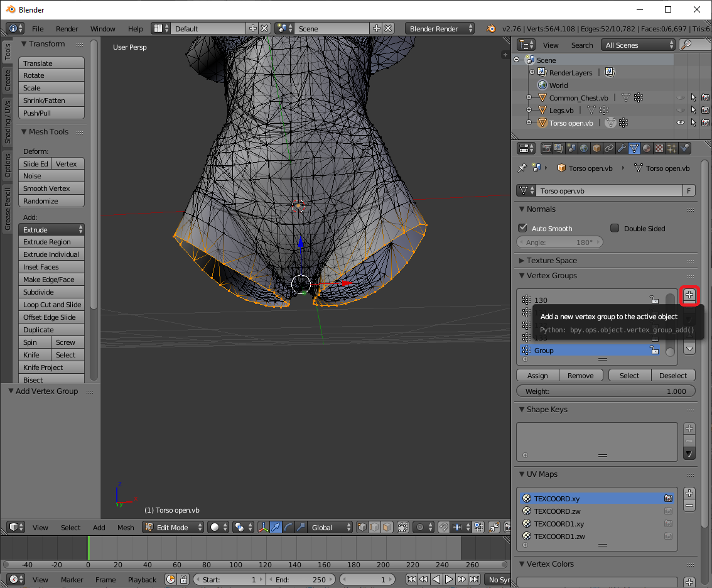Click the Weight slider field
Screen dimensions: 712x588
pos(606,391)
